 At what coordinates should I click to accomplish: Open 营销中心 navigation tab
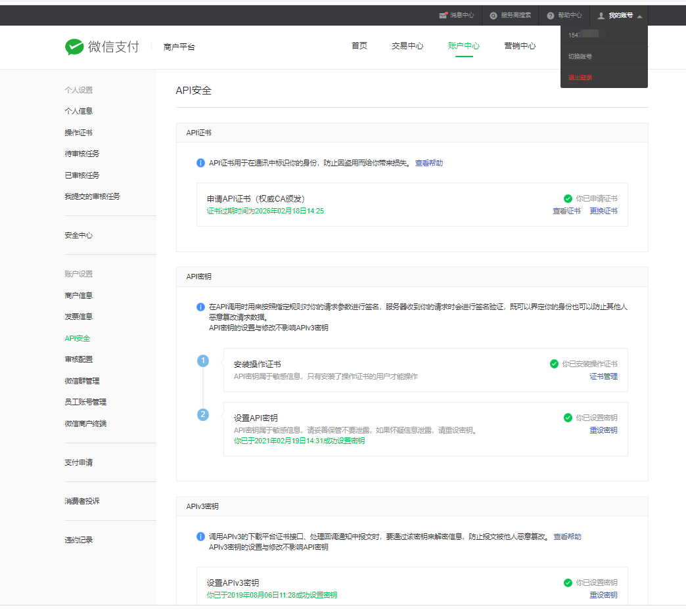tap(520, 46)
